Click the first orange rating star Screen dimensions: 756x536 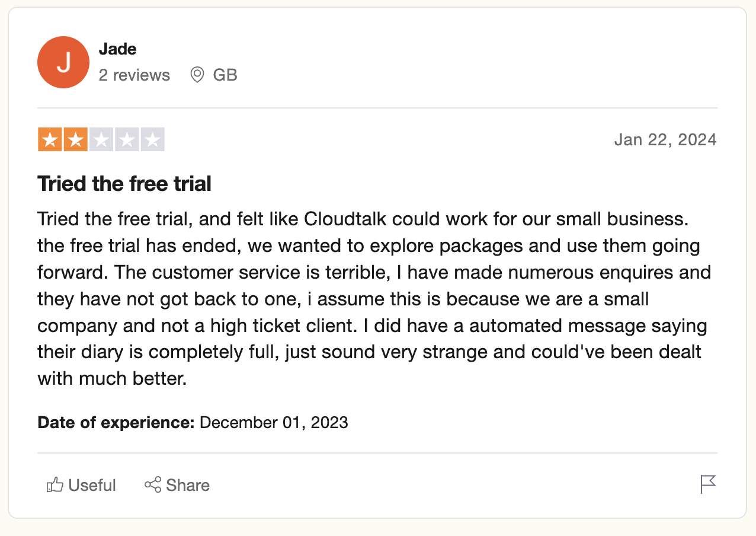pos(50,140)
